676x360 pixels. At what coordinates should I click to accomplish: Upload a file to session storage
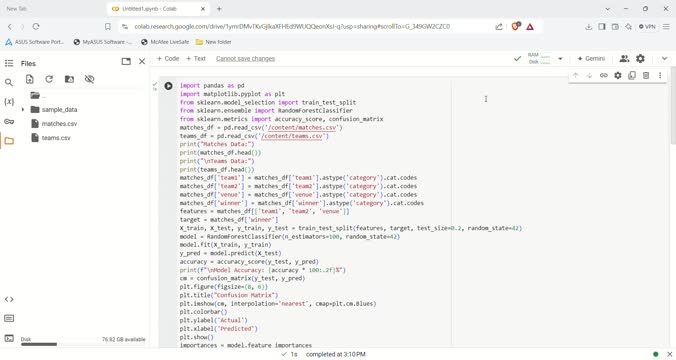point(29,79)
